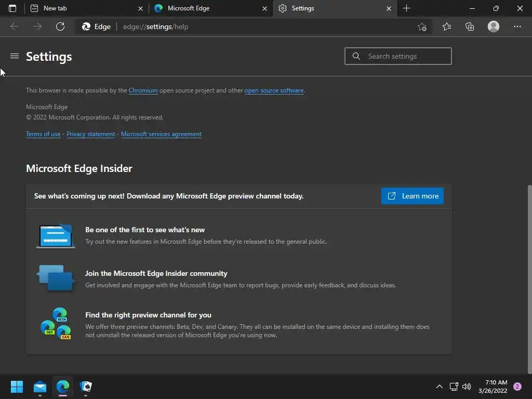Click the search magnifier icon
Image resolution: width=532 pixels, height=399 pixels.
click(356, 56)
